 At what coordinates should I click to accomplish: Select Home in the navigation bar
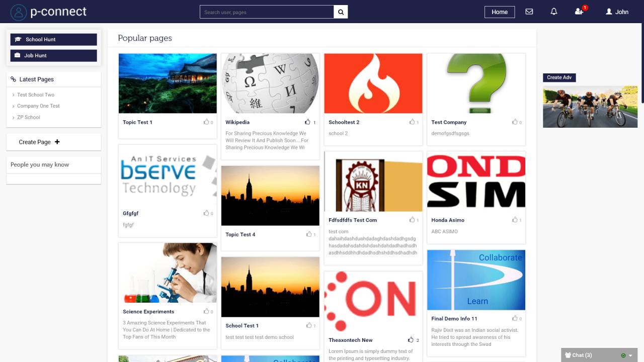pyautogui.click(x=500, y=12)
